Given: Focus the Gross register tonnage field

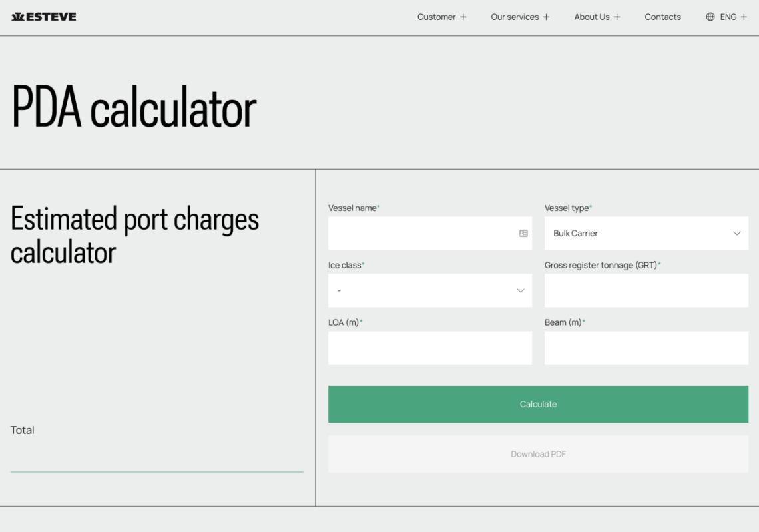Looking at the screenshot, I should coord(646,291).
